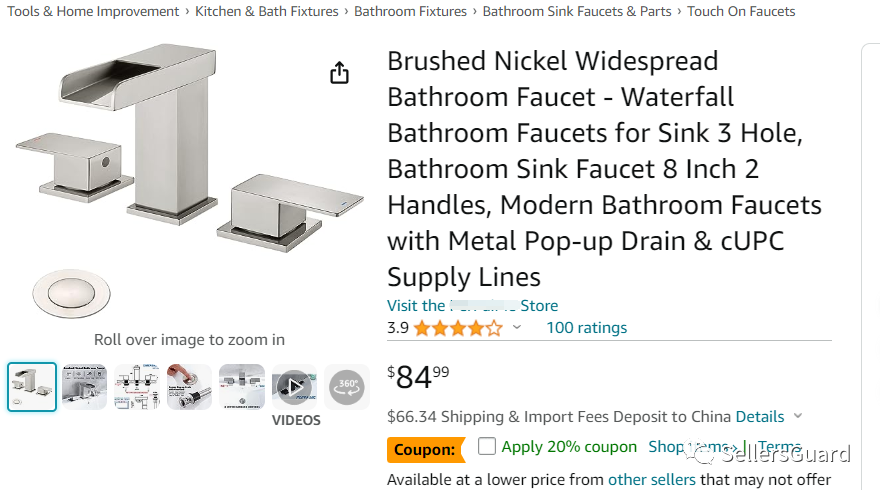Click the other sellers link
Screen dimensions: 880x490
coord(651,480)
